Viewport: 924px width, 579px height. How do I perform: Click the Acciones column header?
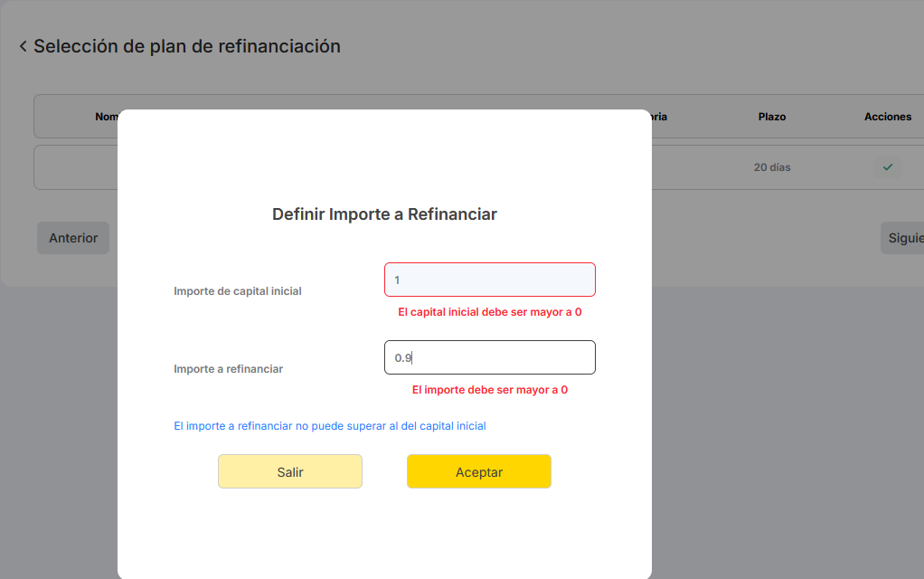pos(887,116)
